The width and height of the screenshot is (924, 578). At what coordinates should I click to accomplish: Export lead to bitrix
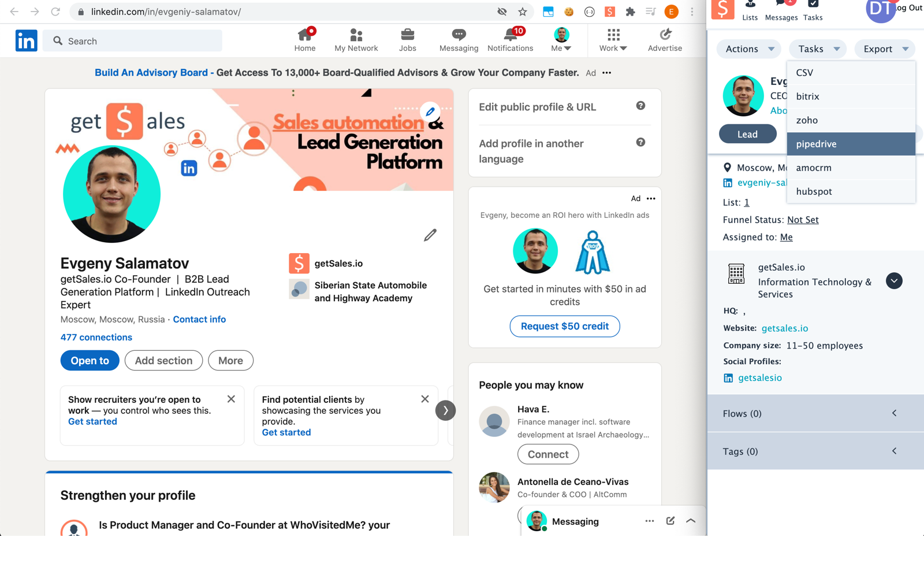click(x=851, y=97)
